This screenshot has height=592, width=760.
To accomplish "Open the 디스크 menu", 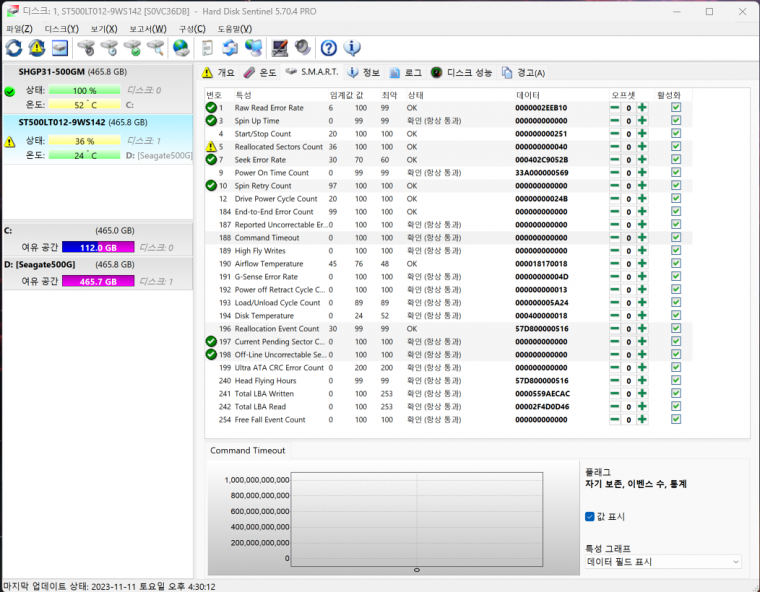I will [x=62, y=29].
